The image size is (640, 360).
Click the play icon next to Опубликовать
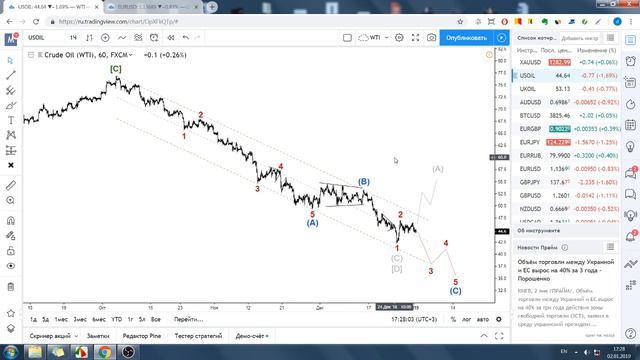501,38
